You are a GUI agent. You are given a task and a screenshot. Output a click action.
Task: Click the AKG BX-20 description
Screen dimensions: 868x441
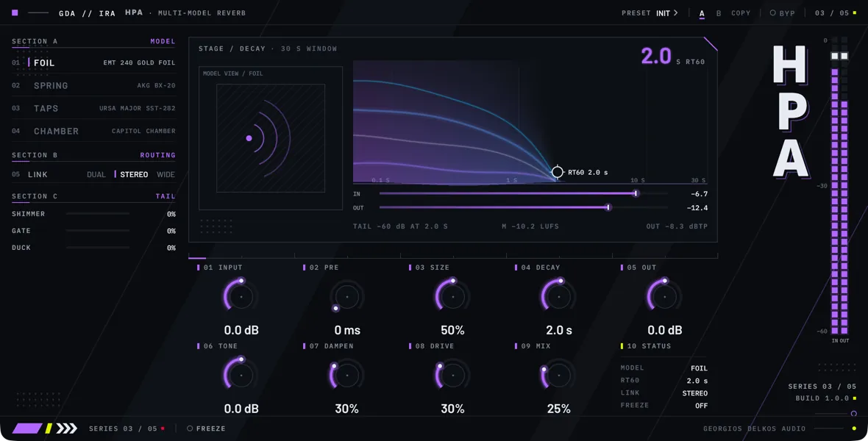pyautogui.click(x=156, y=86)
